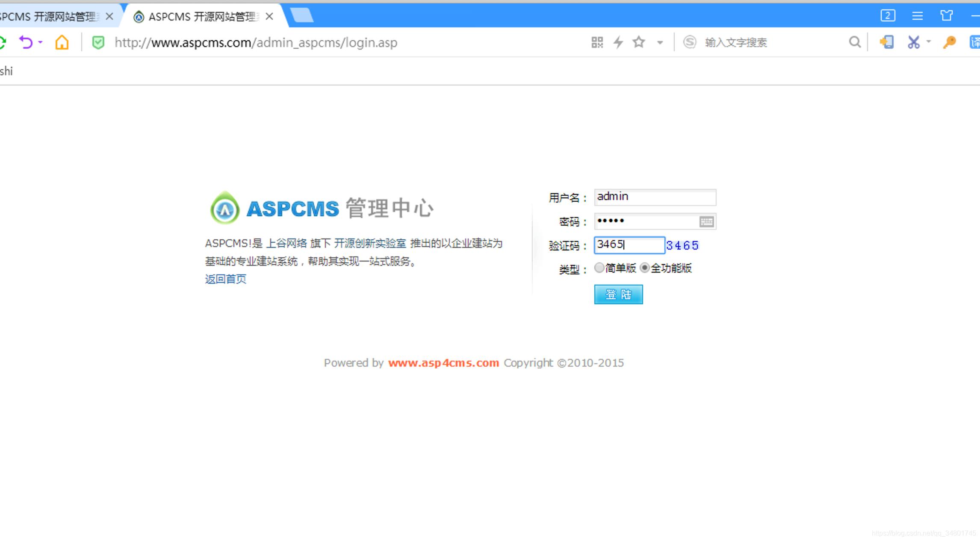
Task: Expand dropdown arrow beside undo icon
Action: click(x=41, y=42)
